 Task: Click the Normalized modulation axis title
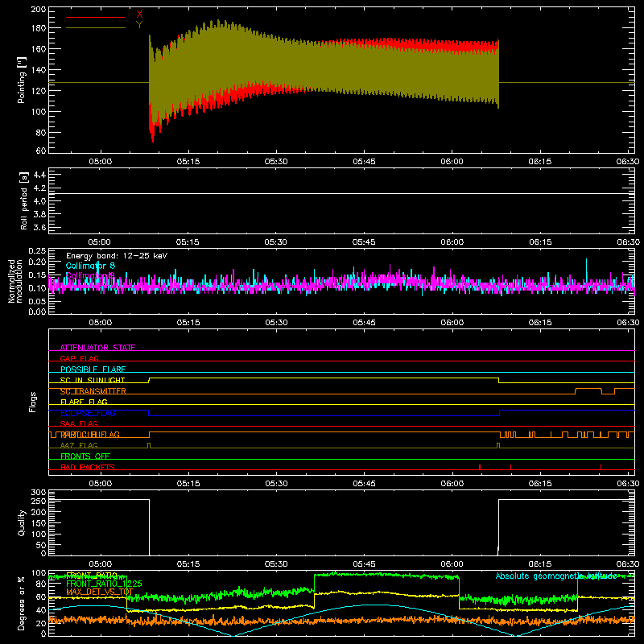coord(15,281)
